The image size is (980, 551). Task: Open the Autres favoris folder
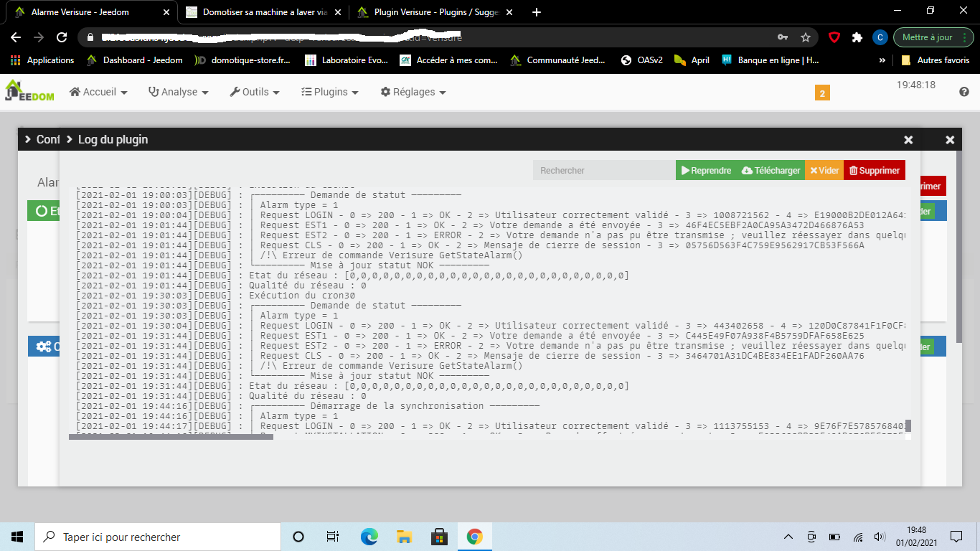coord(936,60)
